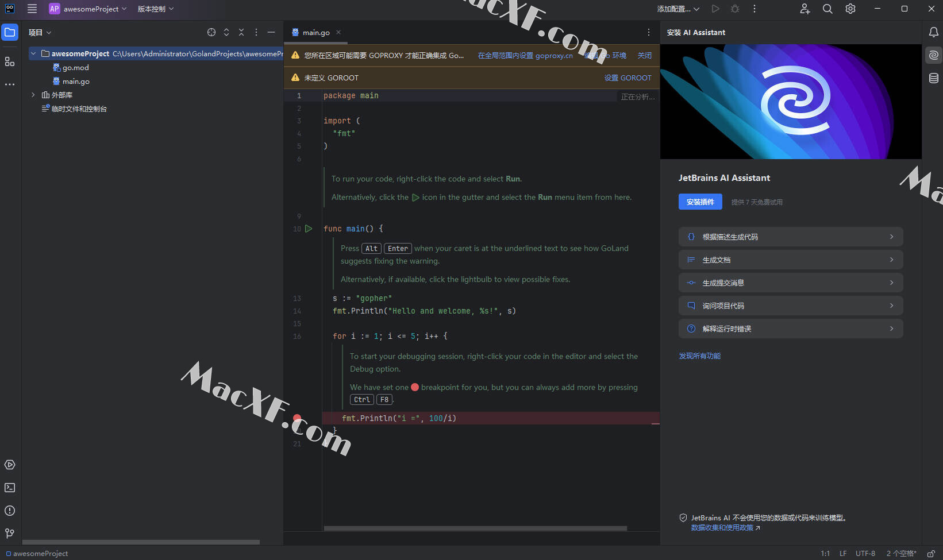Select 临时文件和控制台 tree item
The width and height of the screenshot is (943, 560).
(74, 109)
